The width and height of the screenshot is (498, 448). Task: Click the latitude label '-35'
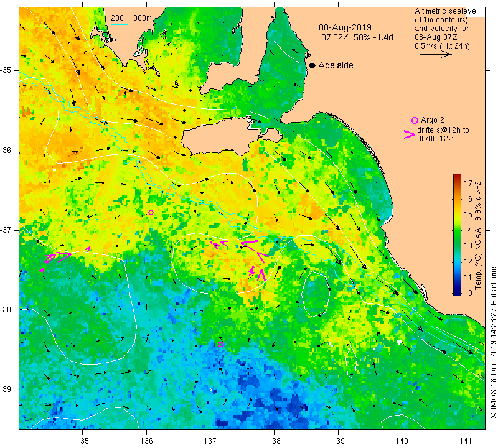click(x=6, y=70)
